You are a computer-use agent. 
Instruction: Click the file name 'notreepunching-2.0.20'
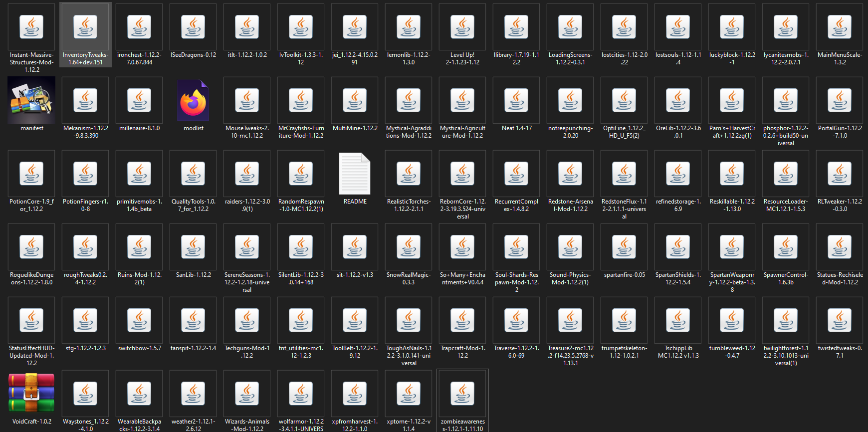click(x=570, y=132)
